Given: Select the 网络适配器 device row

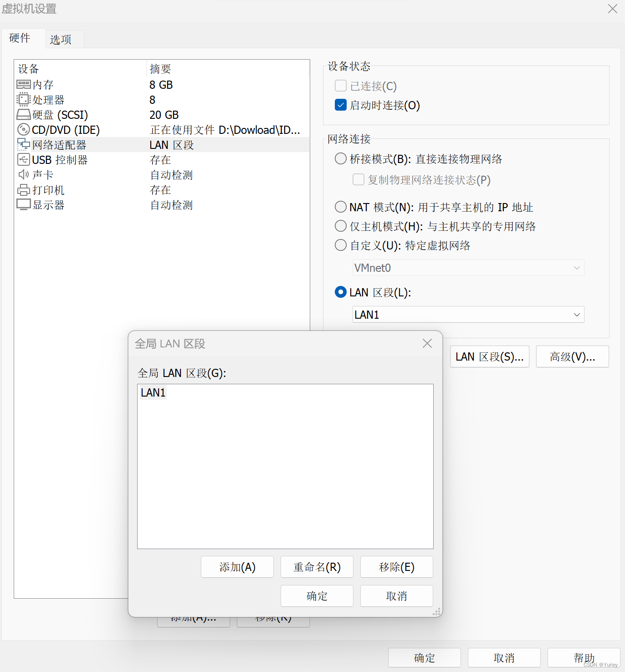Looking at the screenshot, I should pos(162,145).
